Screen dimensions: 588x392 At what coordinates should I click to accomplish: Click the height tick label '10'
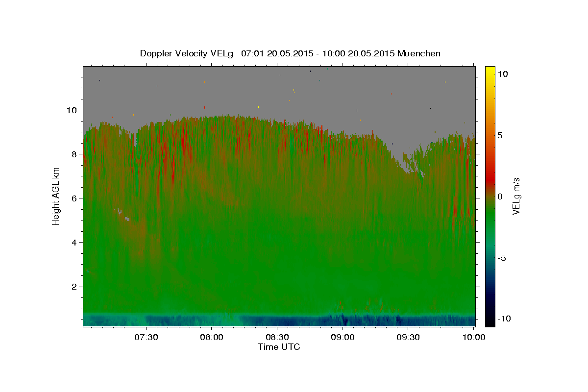tap(73, 110)
